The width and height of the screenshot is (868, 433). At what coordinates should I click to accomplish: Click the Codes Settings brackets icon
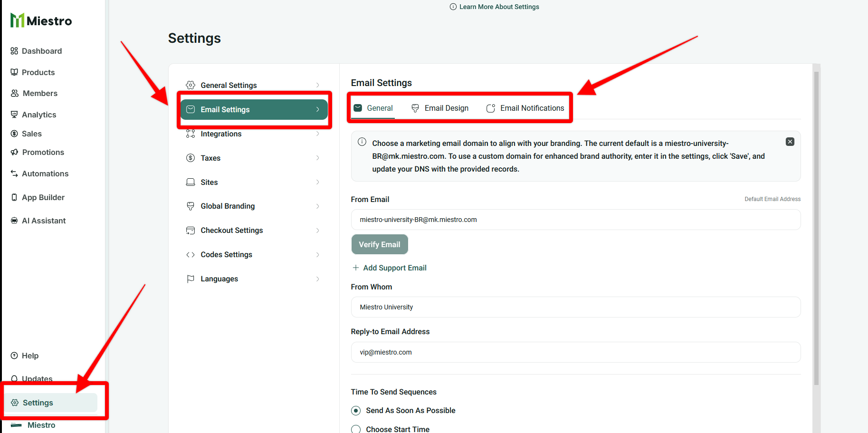[x=191, y=255]
